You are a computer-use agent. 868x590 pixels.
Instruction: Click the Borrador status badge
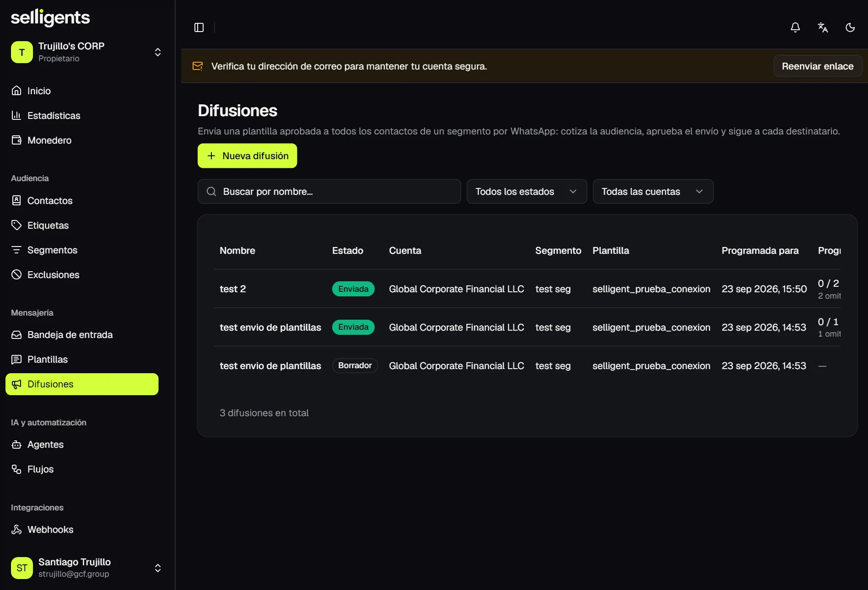coord(355,365)
